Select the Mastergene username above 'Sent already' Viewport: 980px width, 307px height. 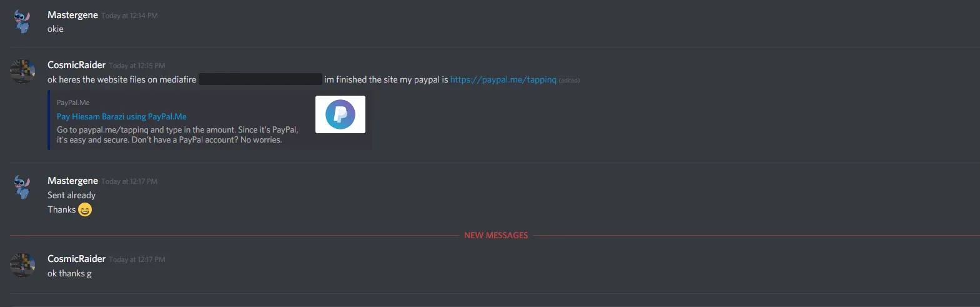[x=72, y=181]
